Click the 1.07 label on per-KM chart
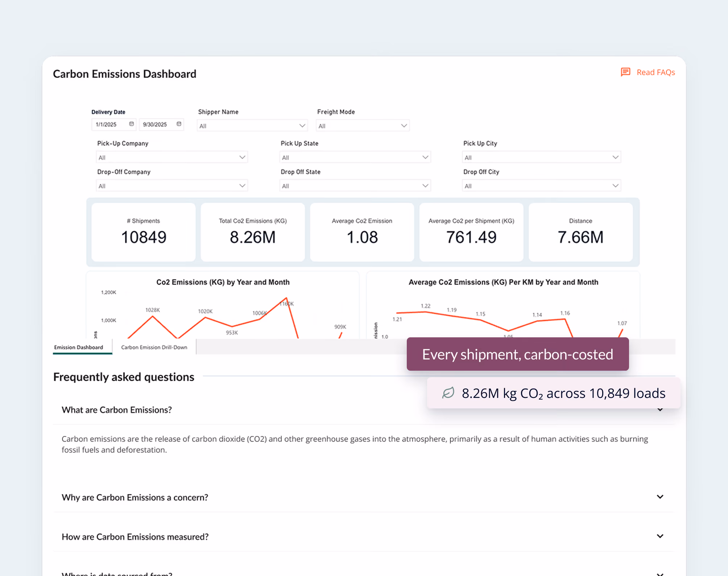This screenshot has width=728, height=576. (622, 323)
